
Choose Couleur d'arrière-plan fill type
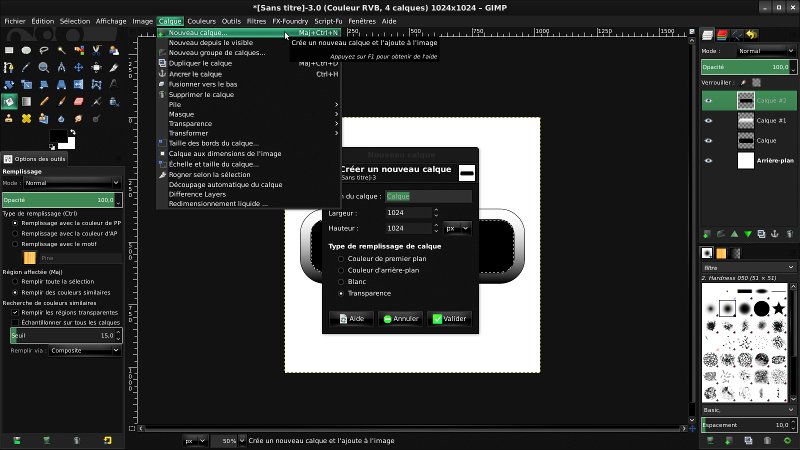pos(341,270)
